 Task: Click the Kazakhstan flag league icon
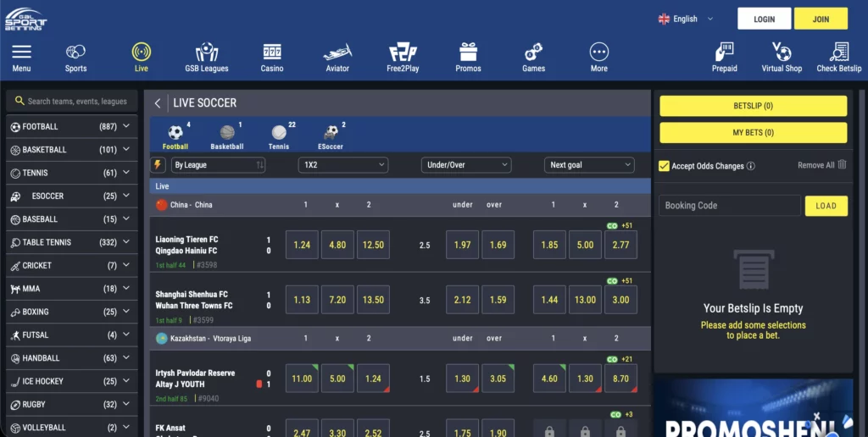pos(162,338)
